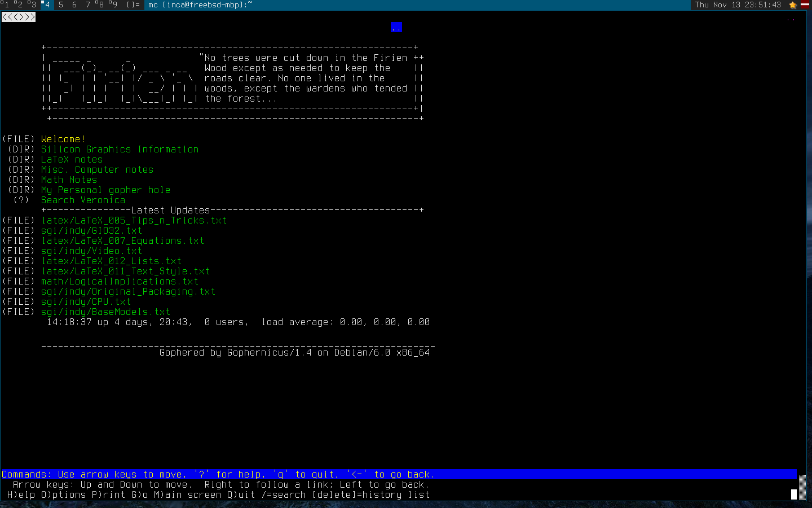This screenshot has width=812, height=508.
Task: Open the 'Search Veronica' query link
Action: pos(83,200)
